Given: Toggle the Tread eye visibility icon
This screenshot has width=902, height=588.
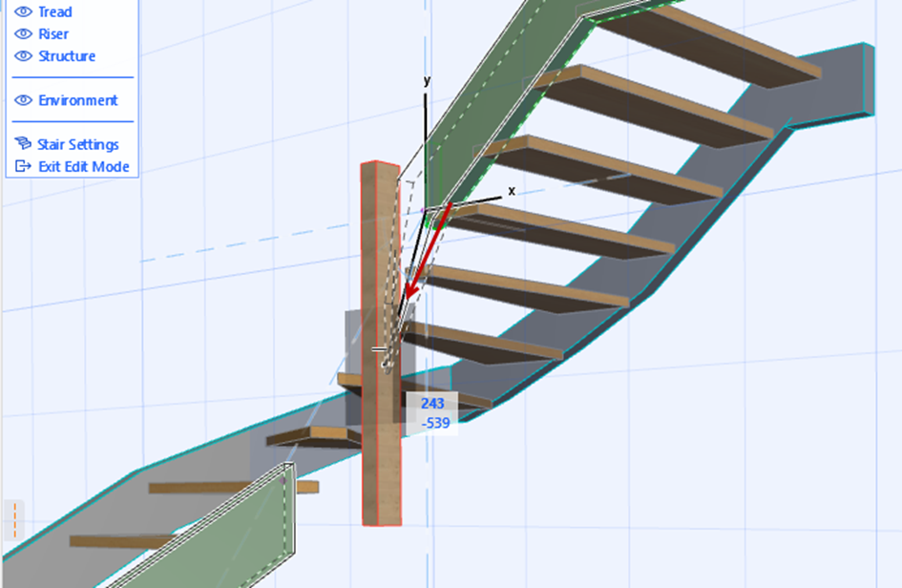Looking at the screenshot, I should pyautogui.click(x=23, y=11).
